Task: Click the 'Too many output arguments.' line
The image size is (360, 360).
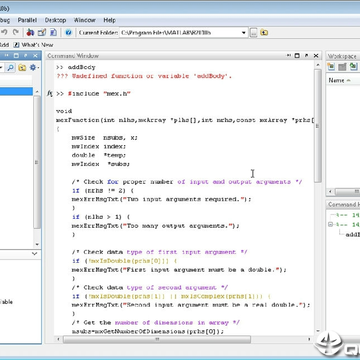Action: (156, 226)
